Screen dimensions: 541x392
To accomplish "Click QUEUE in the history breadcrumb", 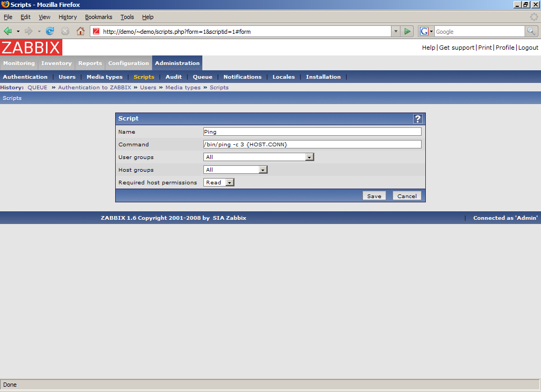I will pyautogui.click(x=38, y=88).
